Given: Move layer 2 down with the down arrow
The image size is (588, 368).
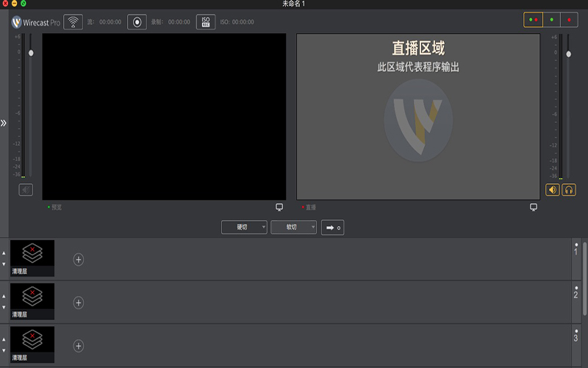Looking at the screenshot, I should (x=4, y=307).
